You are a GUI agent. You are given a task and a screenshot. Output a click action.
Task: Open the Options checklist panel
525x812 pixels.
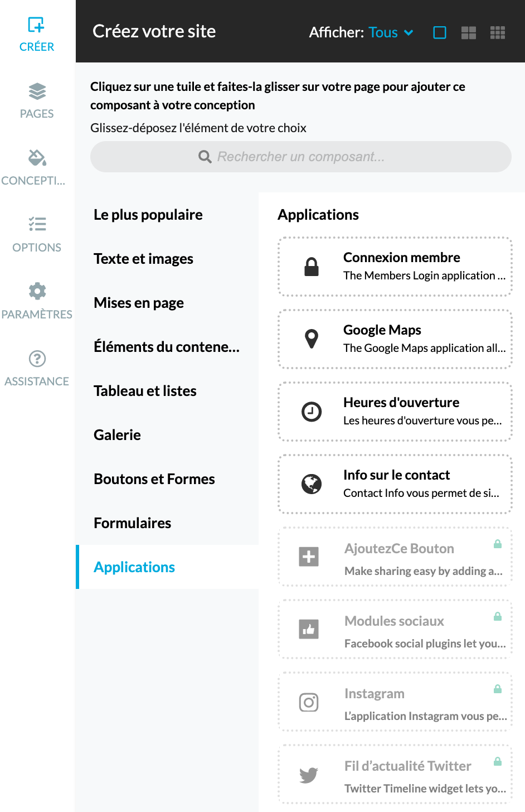[37, 234]
